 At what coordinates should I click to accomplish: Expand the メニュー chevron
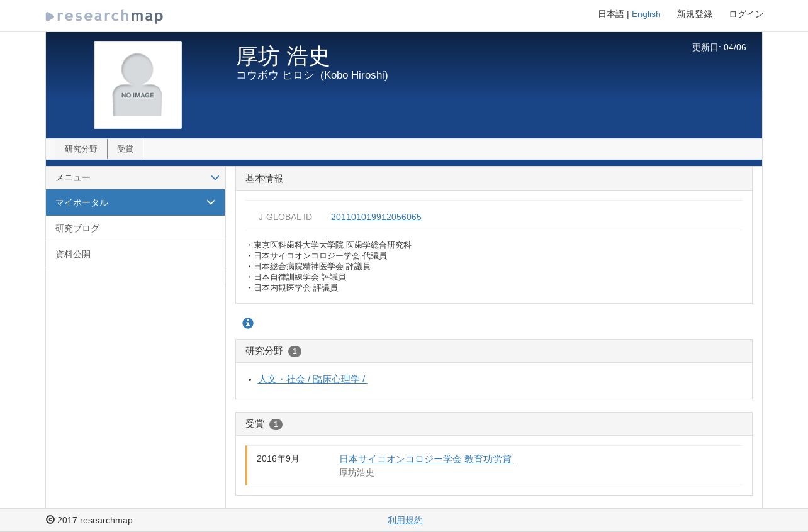pyautogui.click(x=215, y=178)
